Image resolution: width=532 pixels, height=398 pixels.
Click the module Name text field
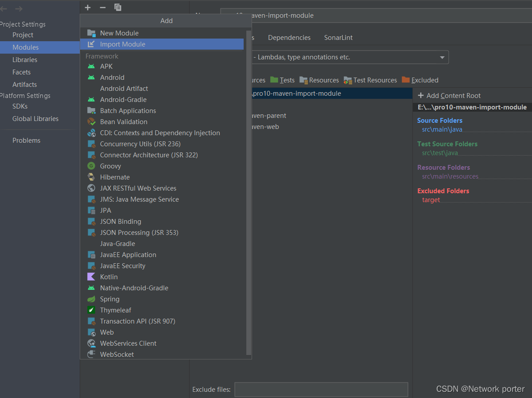point(376,16)
